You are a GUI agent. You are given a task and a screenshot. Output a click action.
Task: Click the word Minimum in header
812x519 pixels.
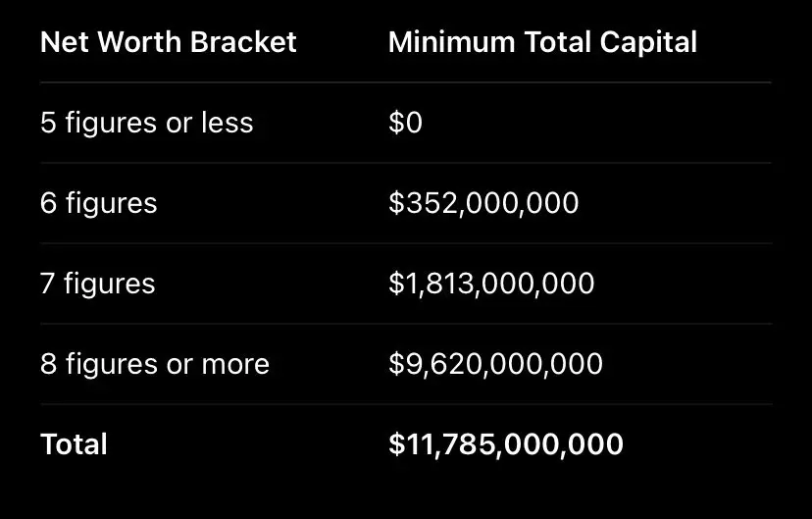click(x=451, y=42)
